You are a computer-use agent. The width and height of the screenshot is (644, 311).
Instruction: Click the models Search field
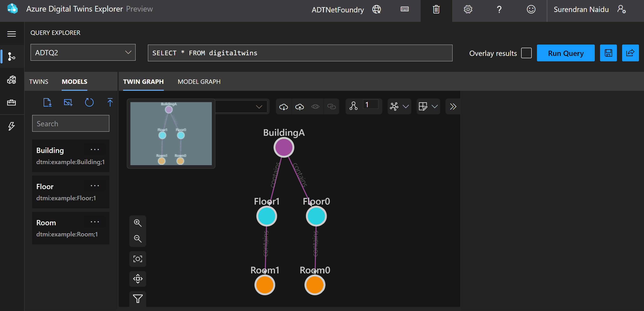(70, 123)
